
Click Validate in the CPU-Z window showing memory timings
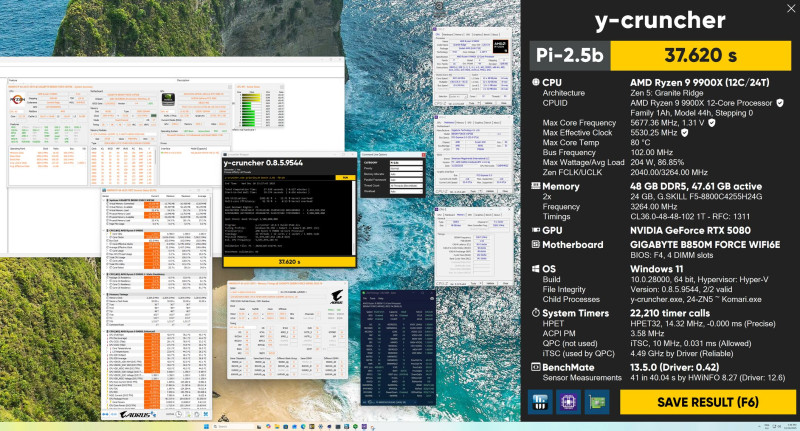tap(490, 283)
